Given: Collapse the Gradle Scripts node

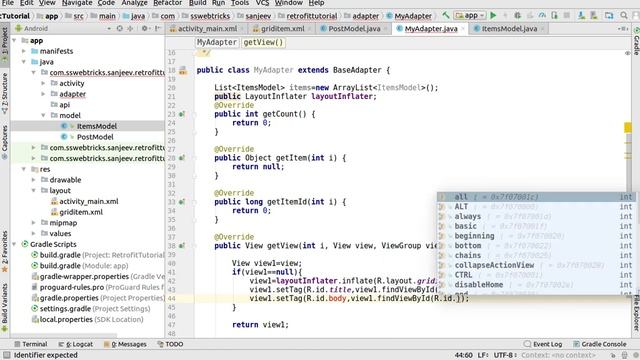Looking at the screenshot, I should click(15, 244).
